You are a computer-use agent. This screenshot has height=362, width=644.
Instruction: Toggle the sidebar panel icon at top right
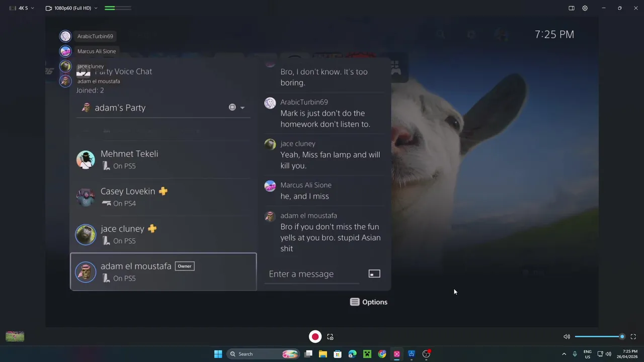point(572,8)
